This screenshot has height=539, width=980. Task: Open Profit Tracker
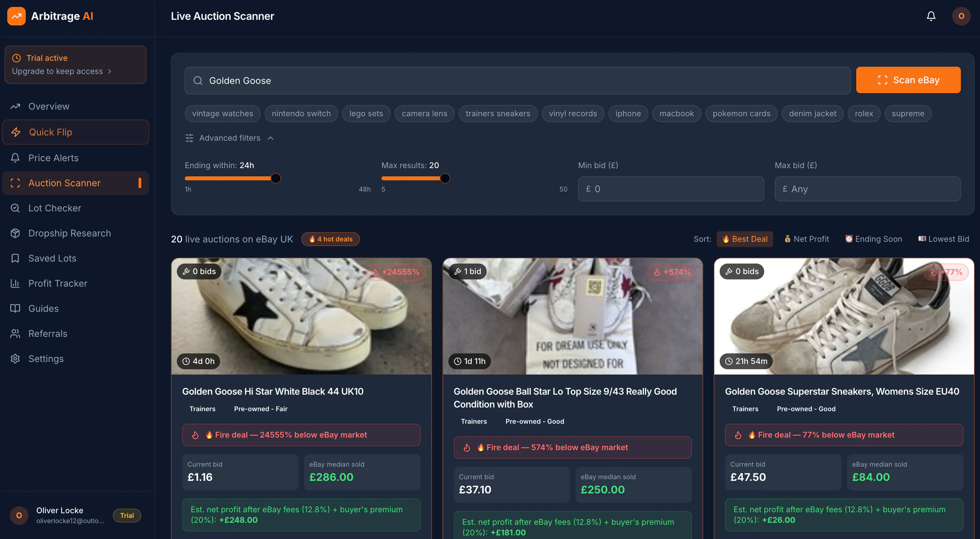75,283
